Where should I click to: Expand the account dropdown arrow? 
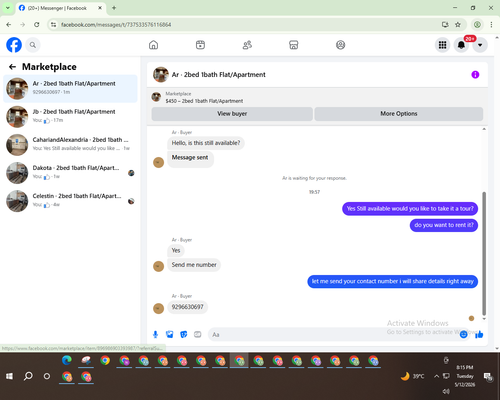pos(480,45)
